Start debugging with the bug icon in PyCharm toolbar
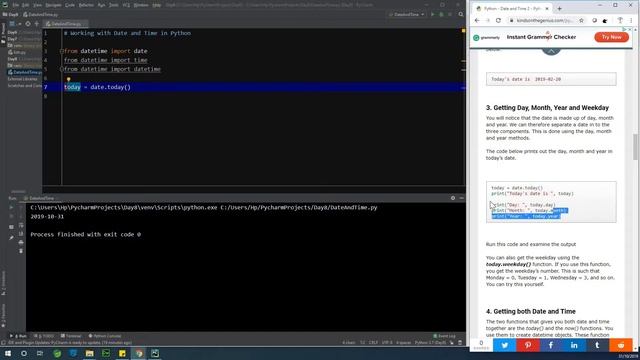This screenshot has height=360, width=640. (441, 14)
